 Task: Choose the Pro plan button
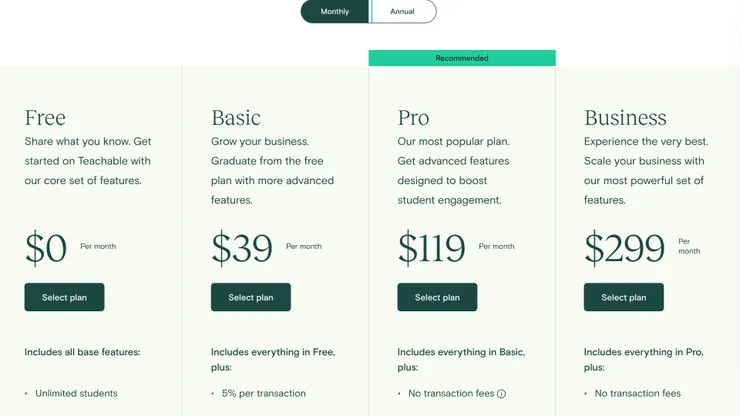[437, 297]
